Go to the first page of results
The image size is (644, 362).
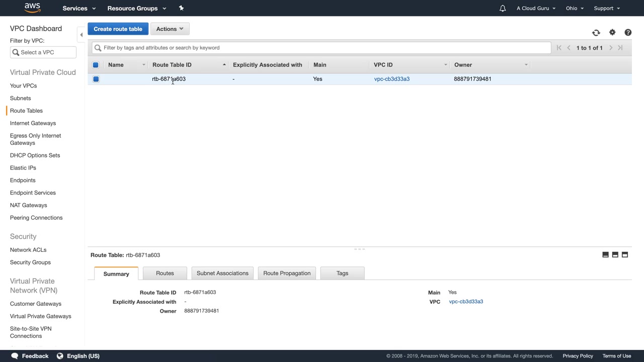click(x=559, y=48)
